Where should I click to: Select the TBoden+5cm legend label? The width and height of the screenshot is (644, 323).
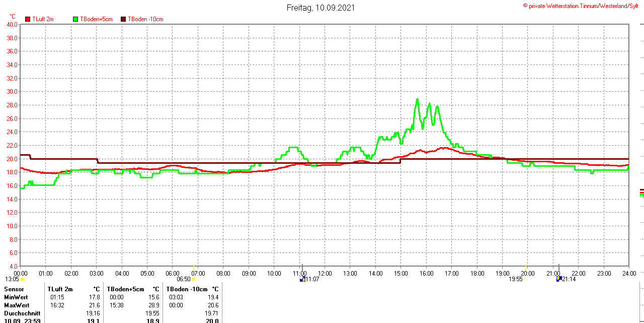97,19
